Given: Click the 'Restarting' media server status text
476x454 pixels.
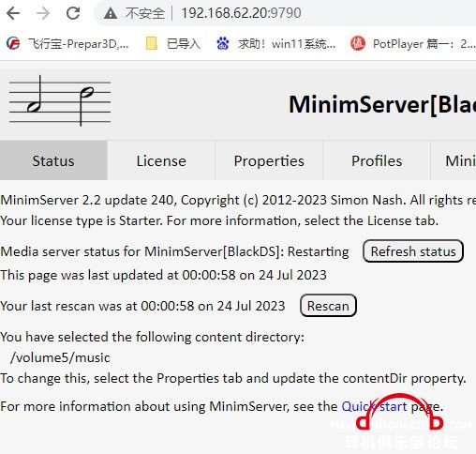Looking at the screenshot, I should (318, 251).
